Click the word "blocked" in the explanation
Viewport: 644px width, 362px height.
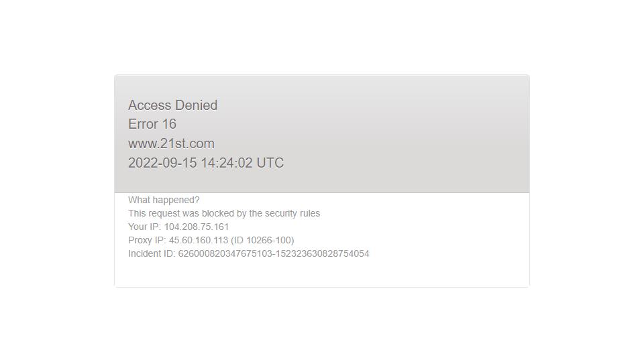219,213
